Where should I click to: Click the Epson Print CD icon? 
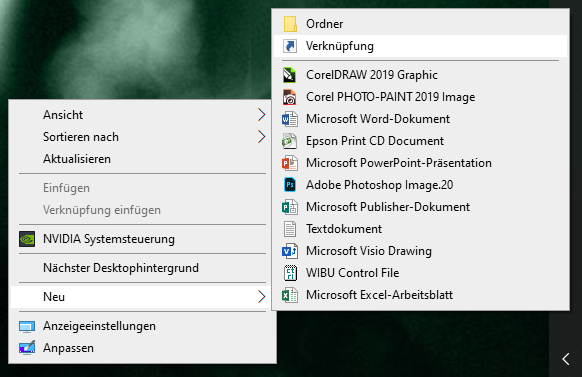pyautogui.click(x=290, y=141)
